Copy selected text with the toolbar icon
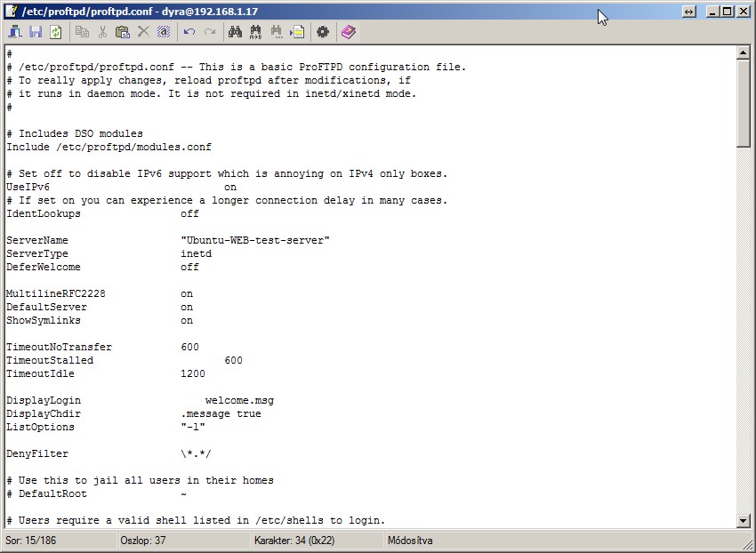This screenshot has width=756, height=553. click(x=83, y=32)
